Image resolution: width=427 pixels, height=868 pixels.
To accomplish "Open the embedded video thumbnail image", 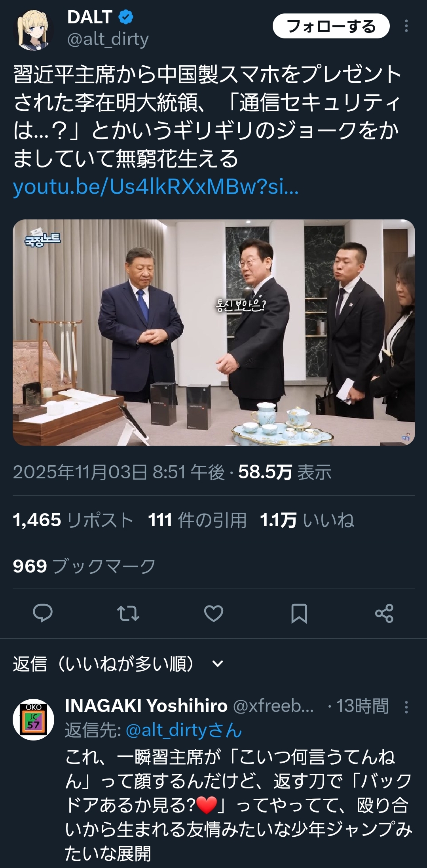I will coord(214,333).
